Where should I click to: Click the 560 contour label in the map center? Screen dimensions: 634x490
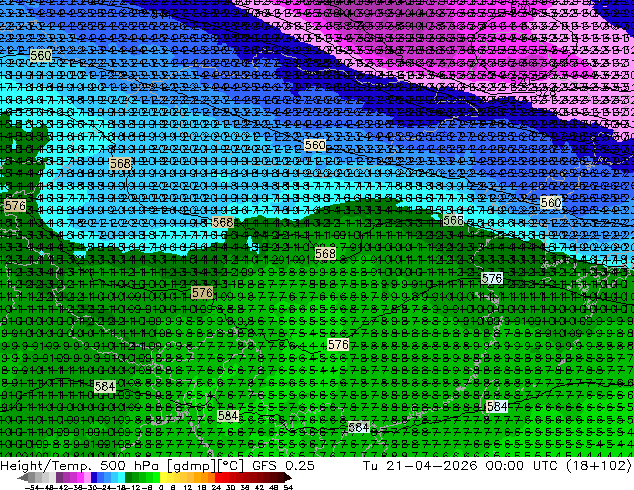click(315, 145)
